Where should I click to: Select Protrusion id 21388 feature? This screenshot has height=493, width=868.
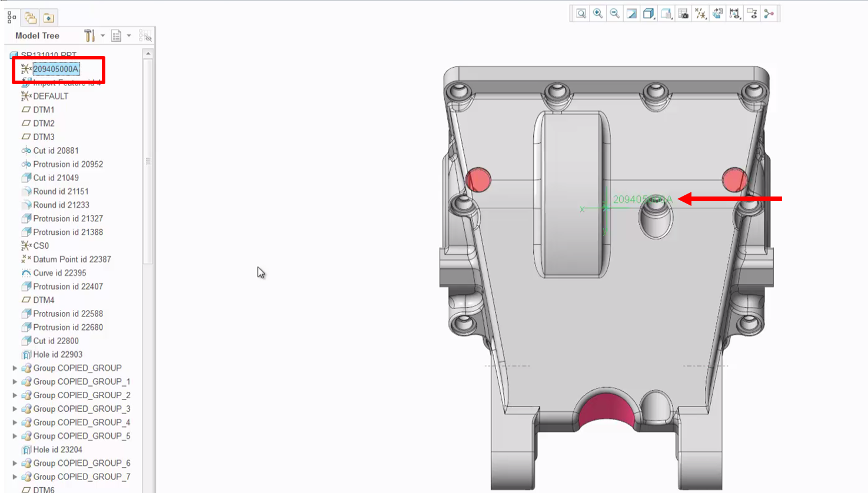pos(62,232)
